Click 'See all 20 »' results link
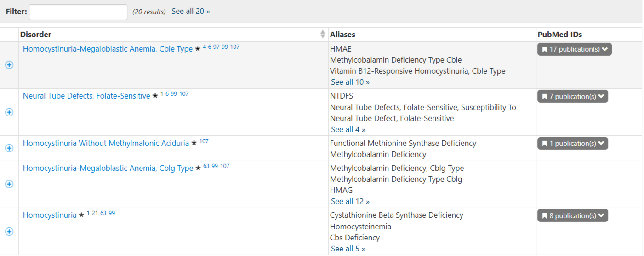The image size is (644, 256). (191, 11)
